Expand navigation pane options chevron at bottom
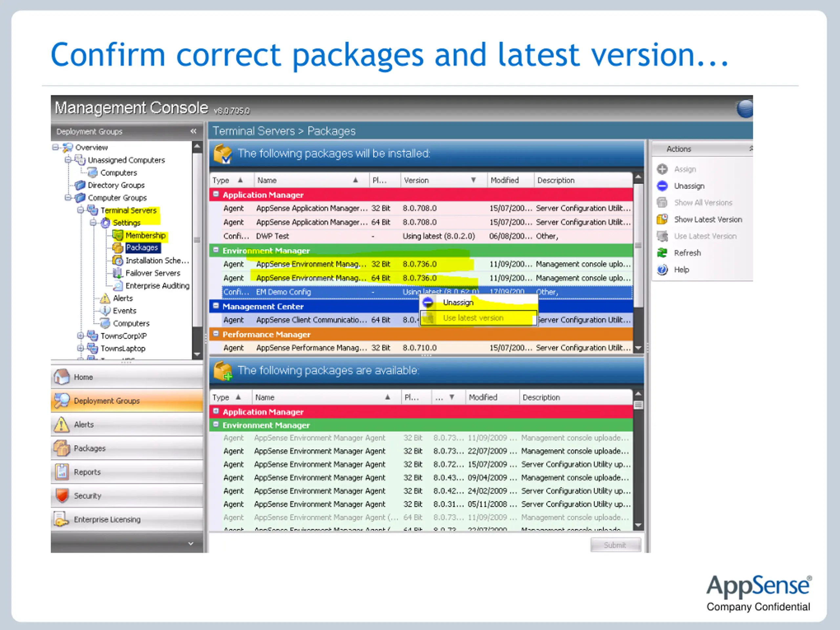 [x=191, y=543]
